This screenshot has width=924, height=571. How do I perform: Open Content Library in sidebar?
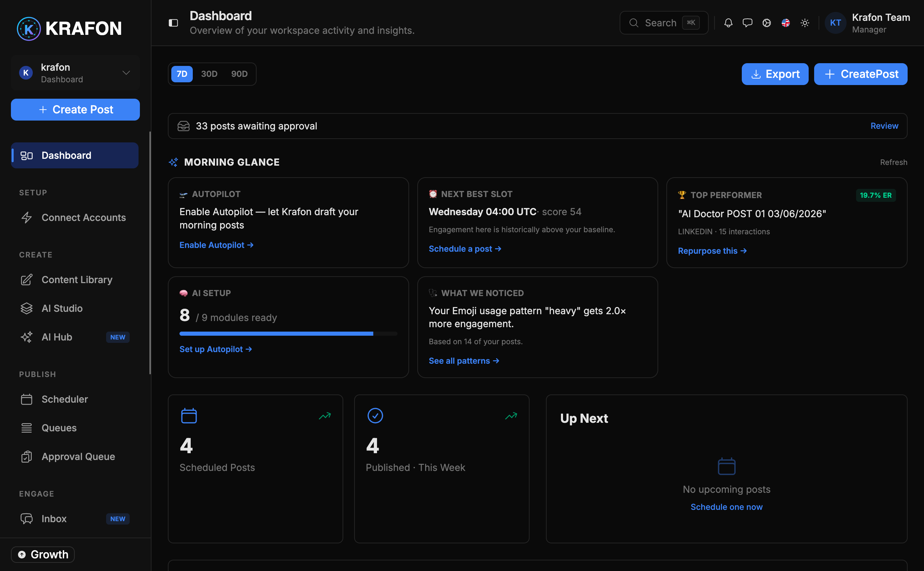pyautogui.click(x=75, y=280)
